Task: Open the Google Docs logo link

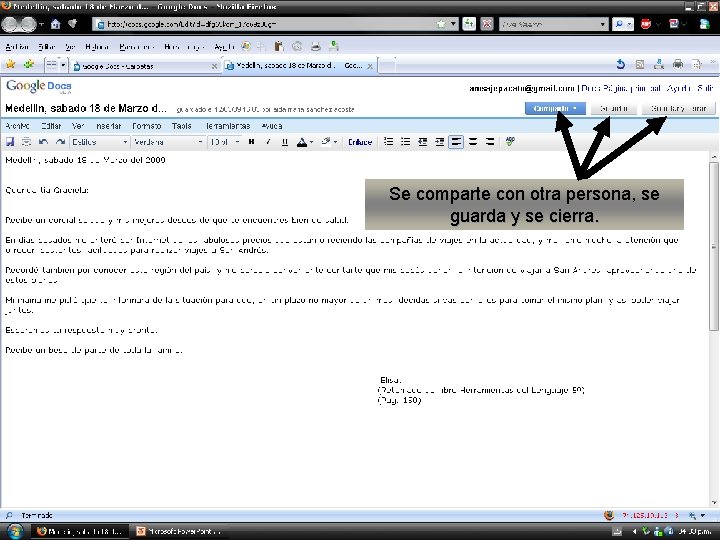Action: point(39,86)
